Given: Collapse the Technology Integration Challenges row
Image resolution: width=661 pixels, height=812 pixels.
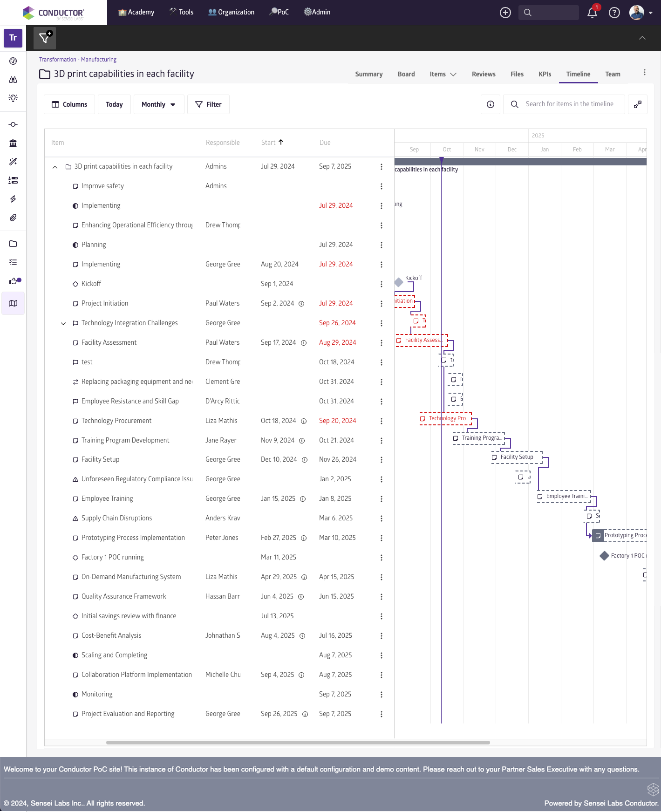Looking at the screenshot, I should tap(63, 323).
